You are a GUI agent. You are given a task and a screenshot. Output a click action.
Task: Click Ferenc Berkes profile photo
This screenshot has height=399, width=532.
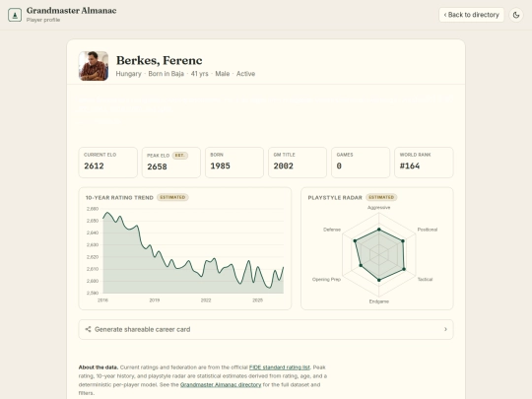94,66
